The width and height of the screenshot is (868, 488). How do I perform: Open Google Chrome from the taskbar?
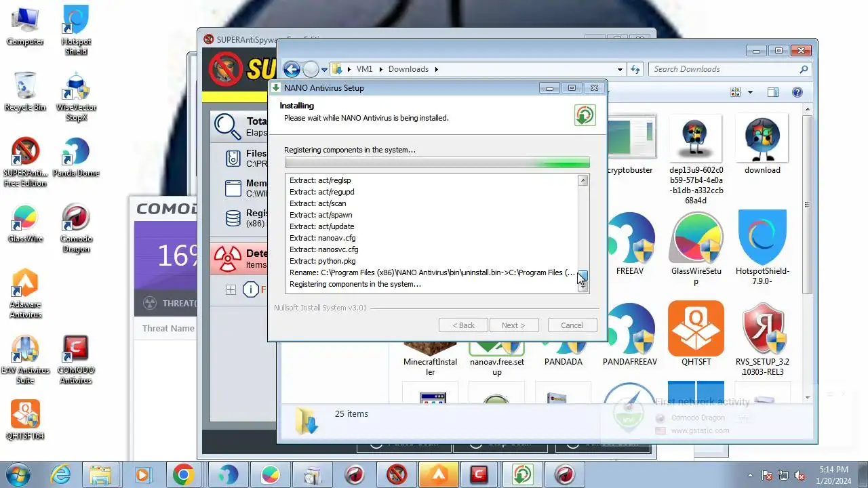pyautogui.click(x=183, y=474)
